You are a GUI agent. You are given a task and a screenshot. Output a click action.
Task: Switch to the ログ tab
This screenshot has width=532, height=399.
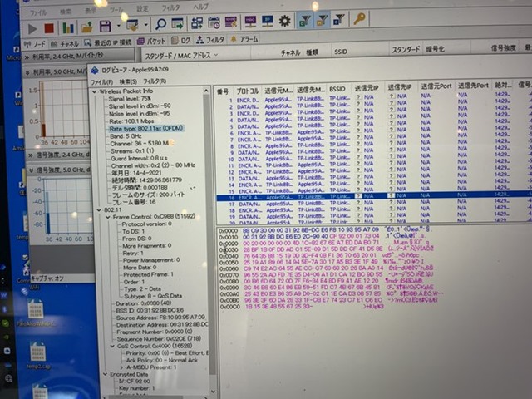click(x=181, y=41)
